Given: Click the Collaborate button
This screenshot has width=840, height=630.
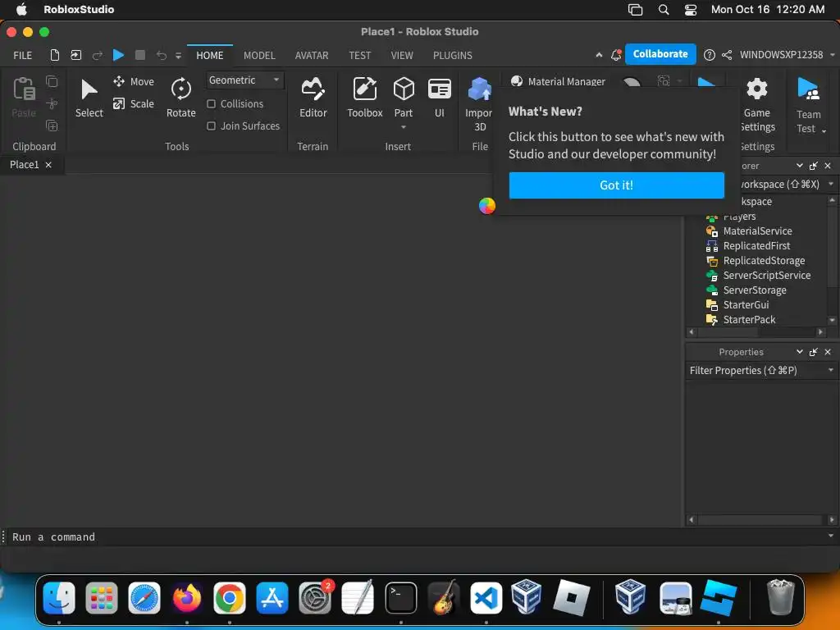Looking at the screenshot, I should pos(660,54).
